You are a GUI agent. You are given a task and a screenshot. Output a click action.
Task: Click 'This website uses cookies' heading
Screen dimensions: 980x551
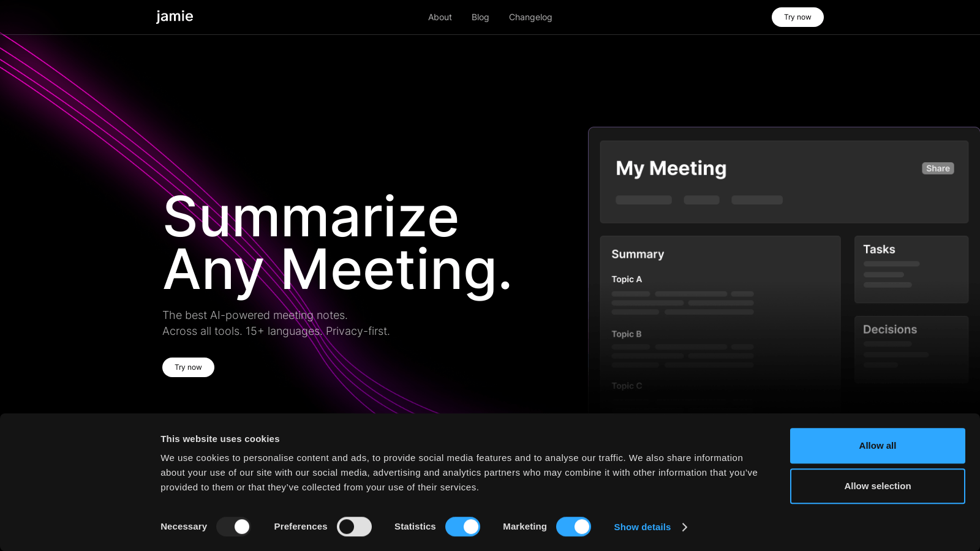pos(220,439)
